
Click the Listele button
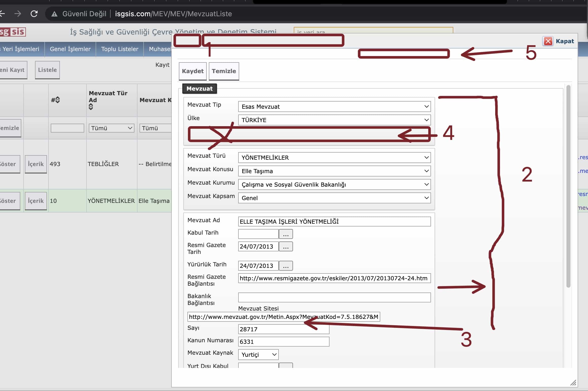47,70
